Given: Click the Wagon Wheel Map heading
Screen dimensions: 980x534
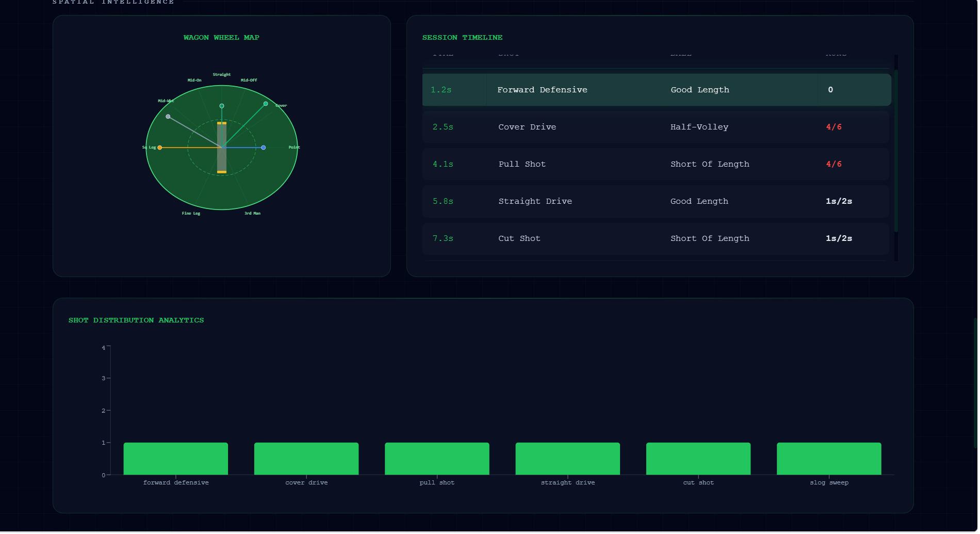Looking at the screenshot, I should coord(221,38).
